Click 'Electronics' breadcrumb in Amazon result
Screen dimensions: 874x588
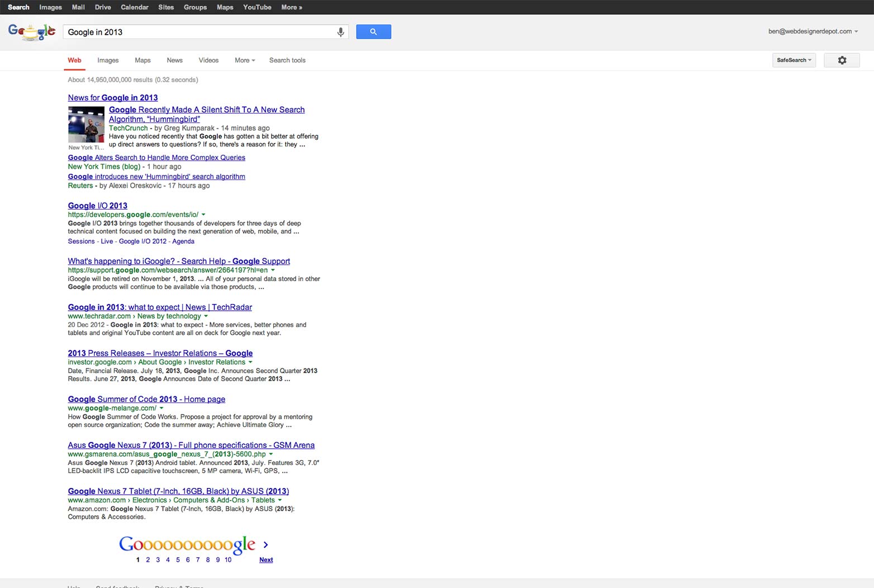click(149, 500)
